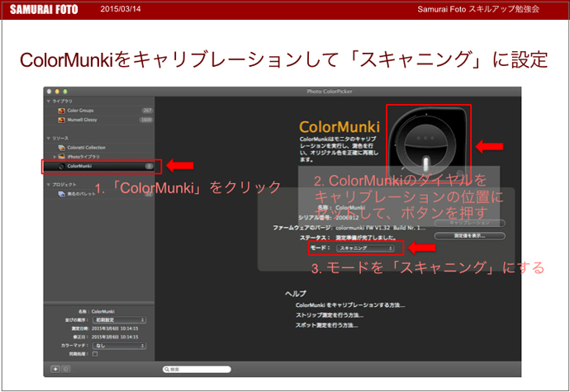Click the 修正日 value 2015年3月6日 10:14:15
This screenshot has height=392, width=570.
(x=115, y=337)
